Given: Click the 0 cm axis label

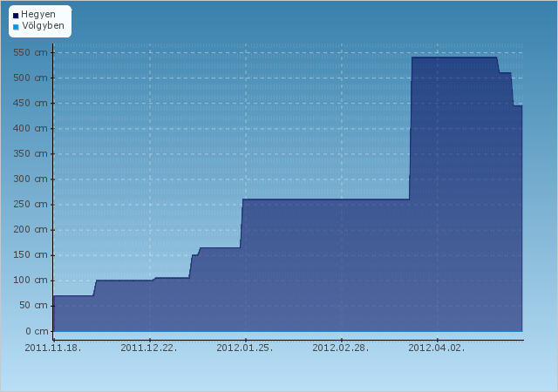Looking at the screenshot, I should (37, 332).
